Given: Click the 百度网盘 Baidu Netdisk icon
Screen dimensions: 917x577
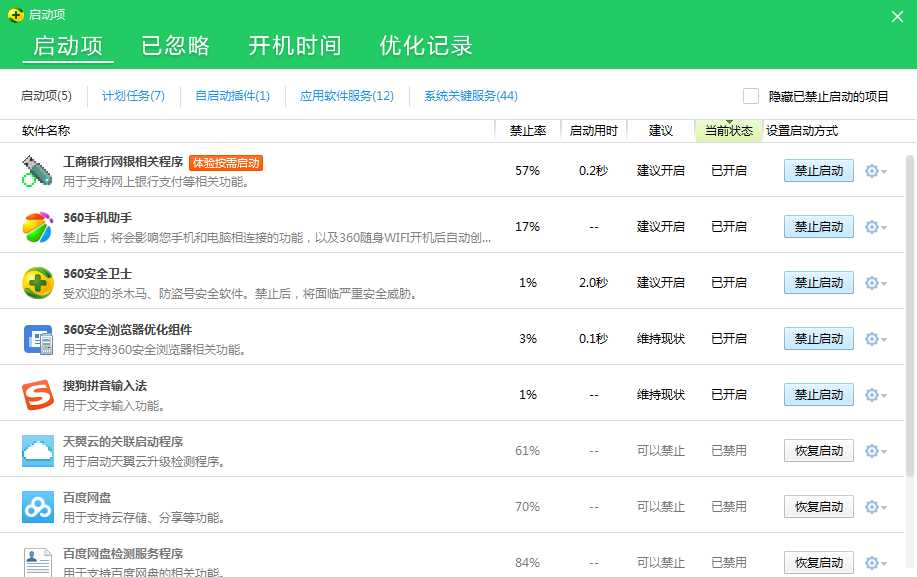Looking at the screenshot, I should (38, 506).
